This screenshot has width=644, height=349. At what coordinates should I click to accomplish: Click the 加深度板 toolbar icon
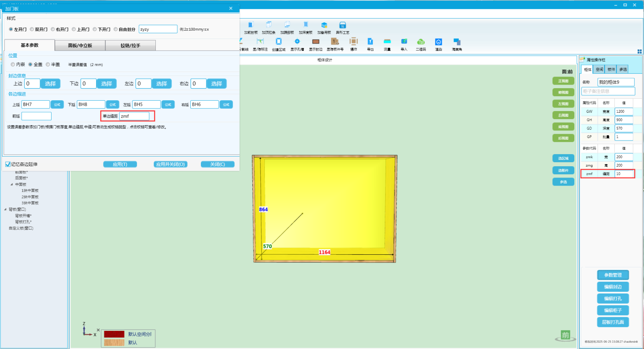305,27
